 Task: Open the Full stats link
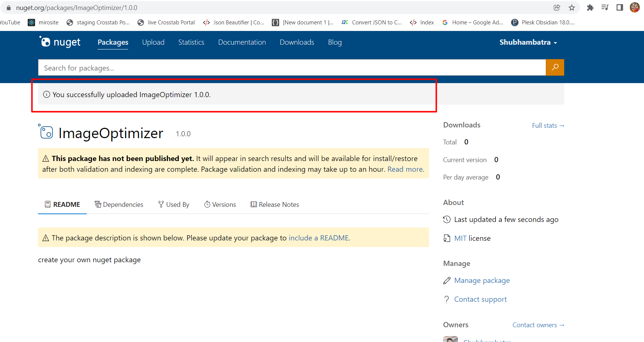tap(548, 126)
